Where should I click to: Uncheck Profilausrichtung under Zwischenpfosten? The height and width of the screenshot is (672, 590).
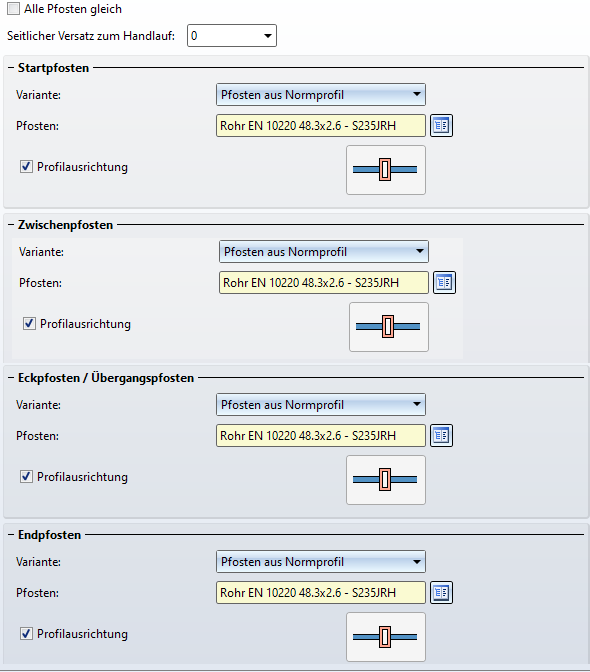click(x=29, y=323)
